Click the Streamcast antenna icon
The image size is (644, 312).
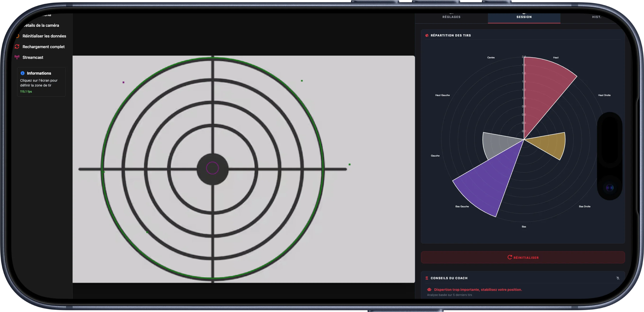pyautogui.click(x=17, y=57)
